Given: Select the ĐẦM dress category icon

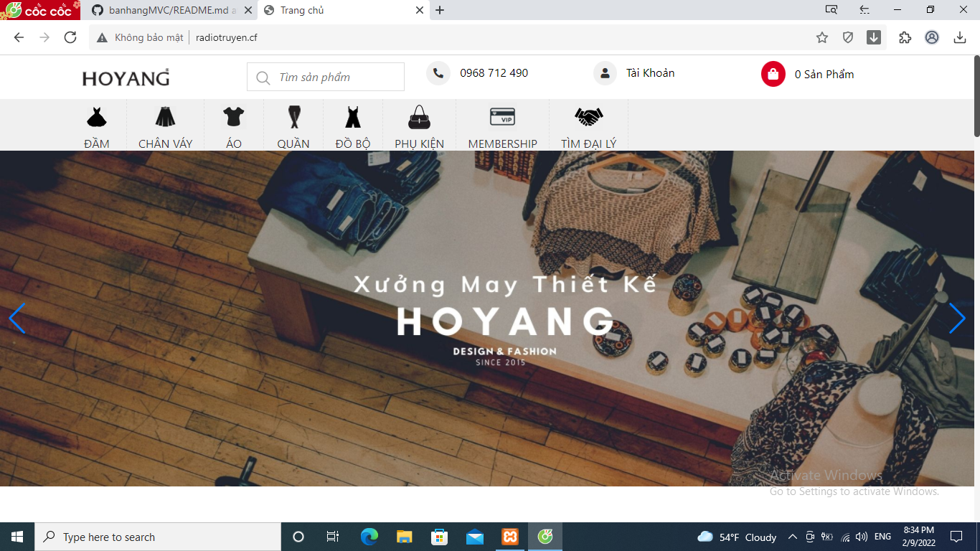Looking at the screenshot, I should click(96, 117).
